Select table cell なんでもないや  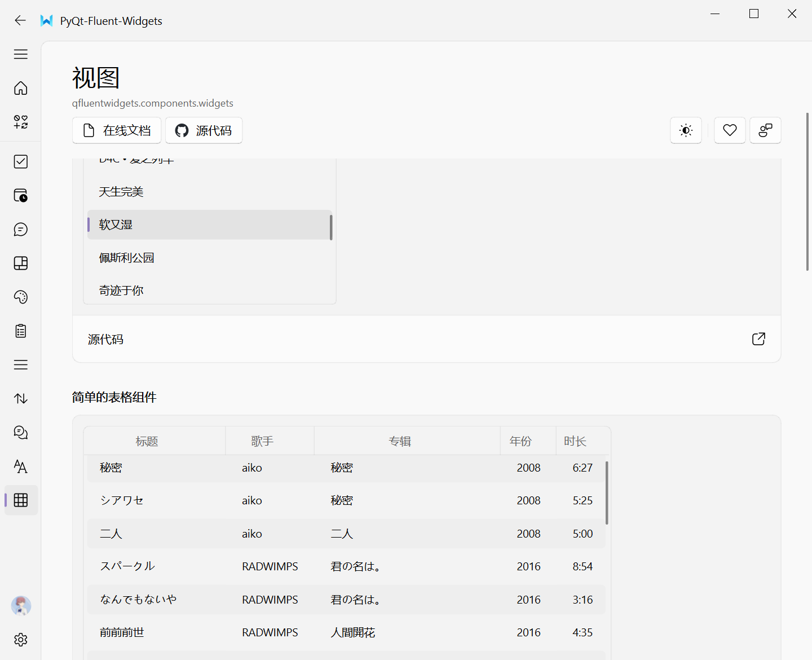click(x=138, y=600)
